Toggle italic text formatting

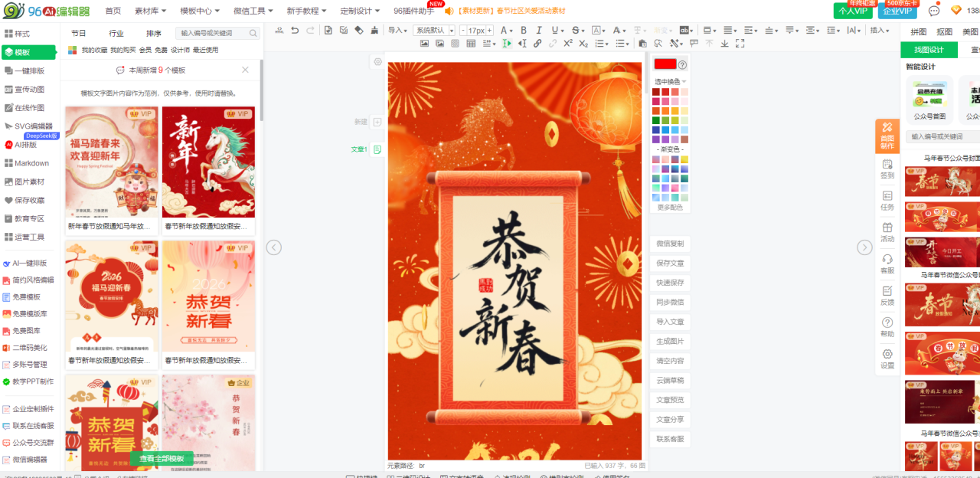coord(540,31)
